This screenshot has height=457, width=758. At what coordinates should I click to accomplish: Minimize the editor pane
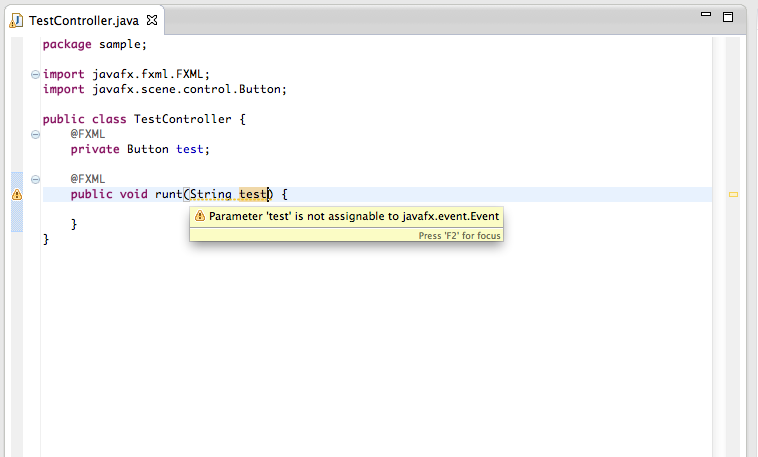(x=707, y=16)
